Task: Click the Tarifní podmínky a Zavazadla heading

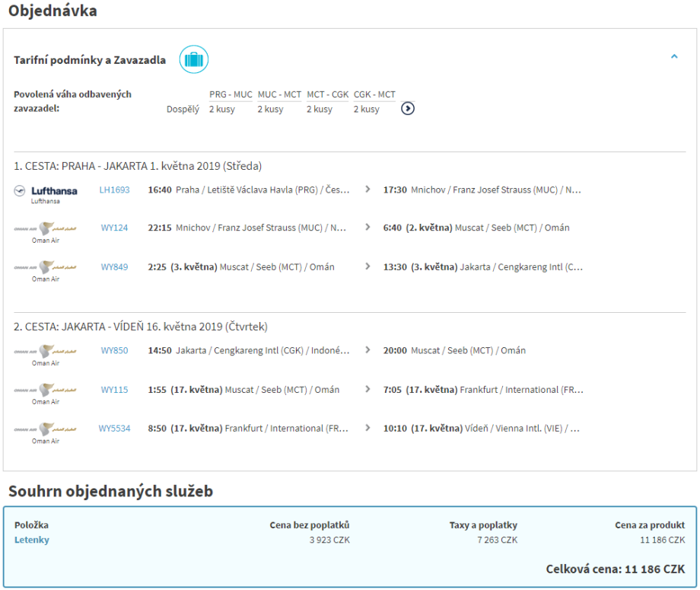Action: click(90, 60)
